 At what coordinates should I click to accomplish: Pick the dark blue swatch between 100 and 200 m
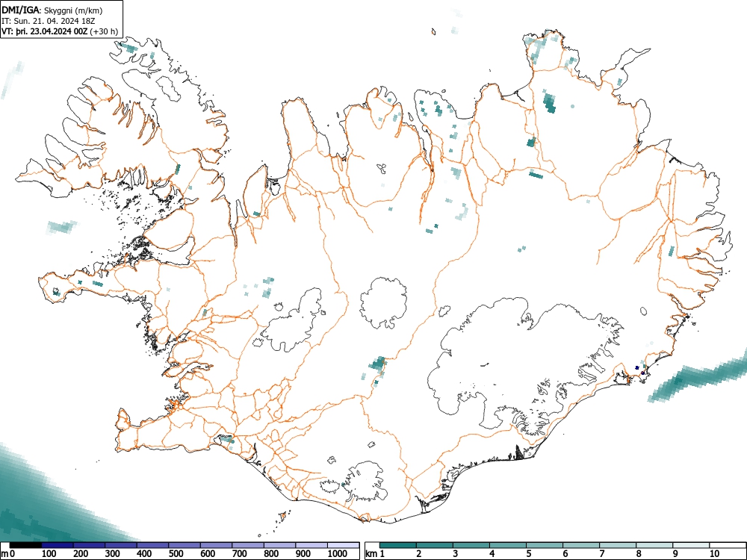coord(58,545)
